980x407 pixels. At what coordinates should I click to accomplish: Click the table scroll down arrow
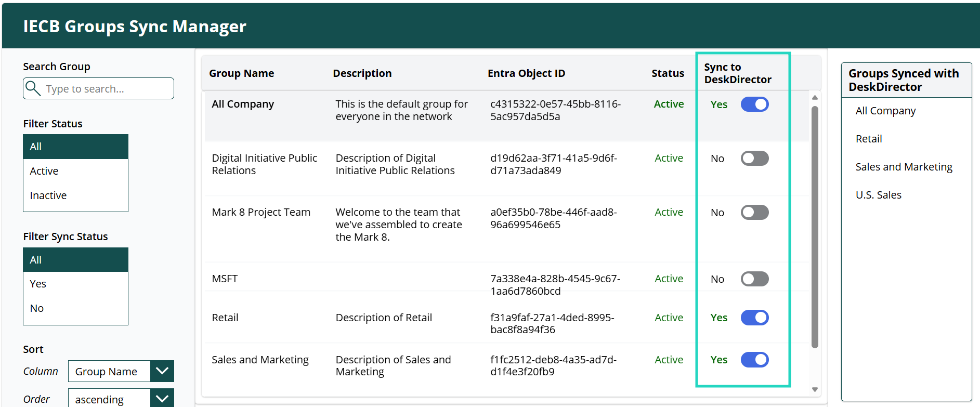pyautogui.click(x=815, y=389)
